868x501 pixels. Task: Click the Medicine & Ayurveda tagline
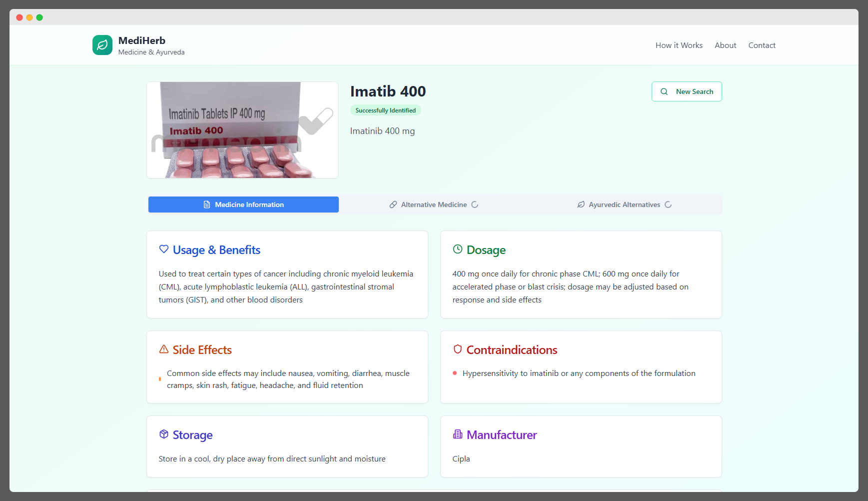click(151, 52)
